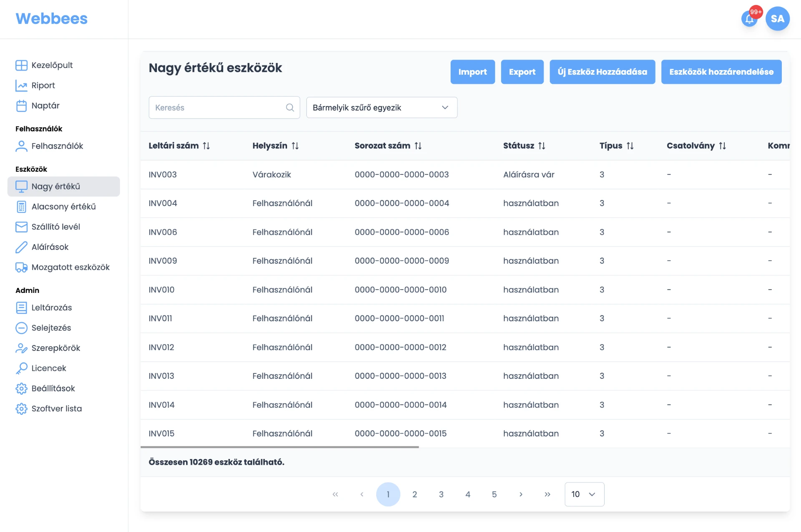Open Mozgatott eszközök in sidebar

[70, 267]
